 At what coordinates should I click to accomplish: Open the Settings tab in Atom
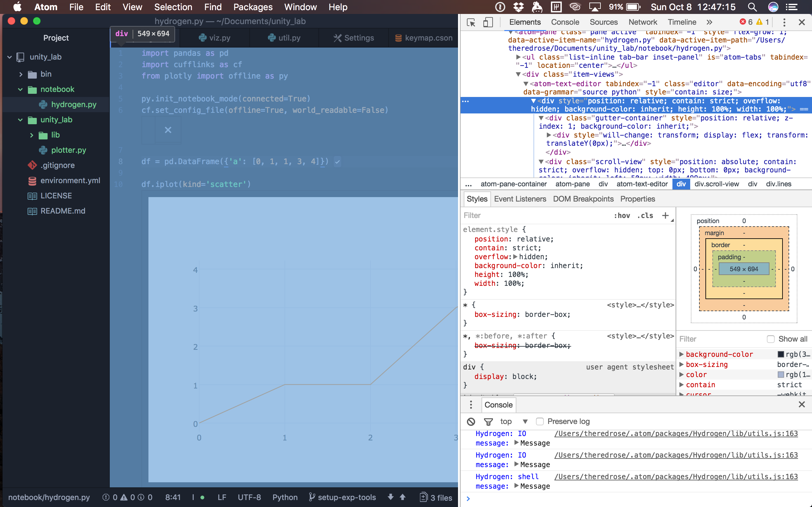click(x=354, y=38)
